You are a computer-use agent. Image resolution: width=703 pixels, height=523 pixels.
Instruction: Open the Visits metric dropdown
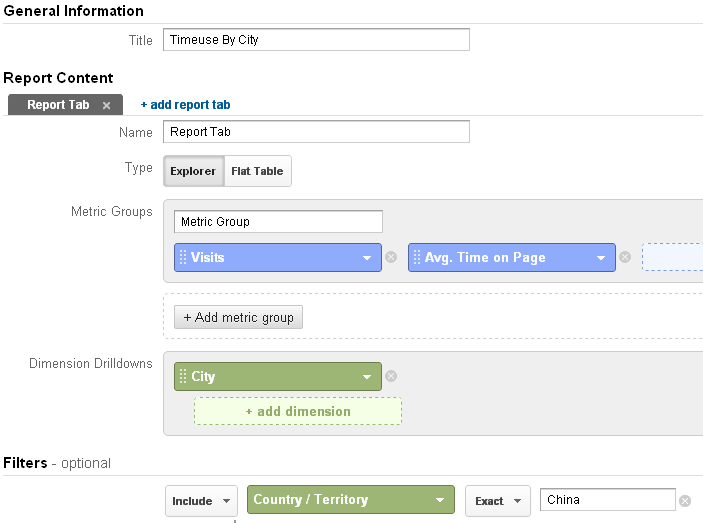pyautogui.click(x=368, y=258)
